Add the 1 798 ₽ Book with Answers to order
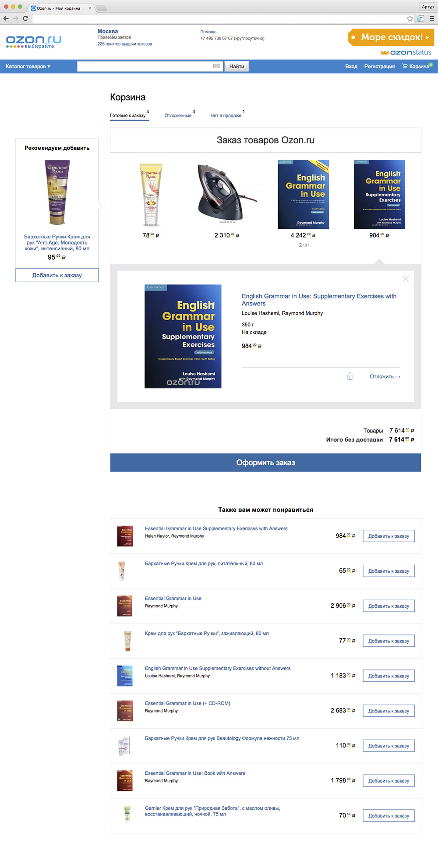Viewport: 438px width, 868px height. click(389, 781)
